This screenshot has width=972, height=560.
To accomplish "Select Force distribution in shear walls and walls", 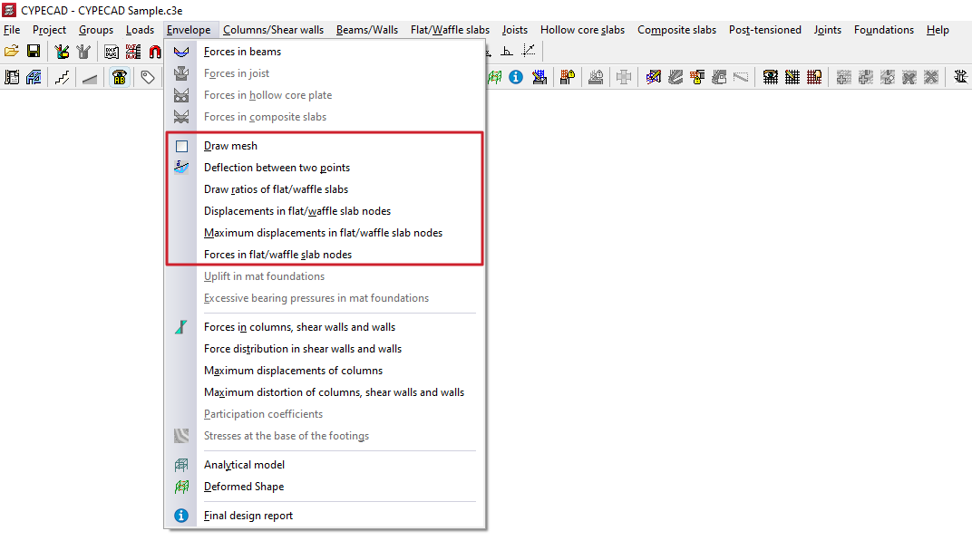I will (325, 349).
